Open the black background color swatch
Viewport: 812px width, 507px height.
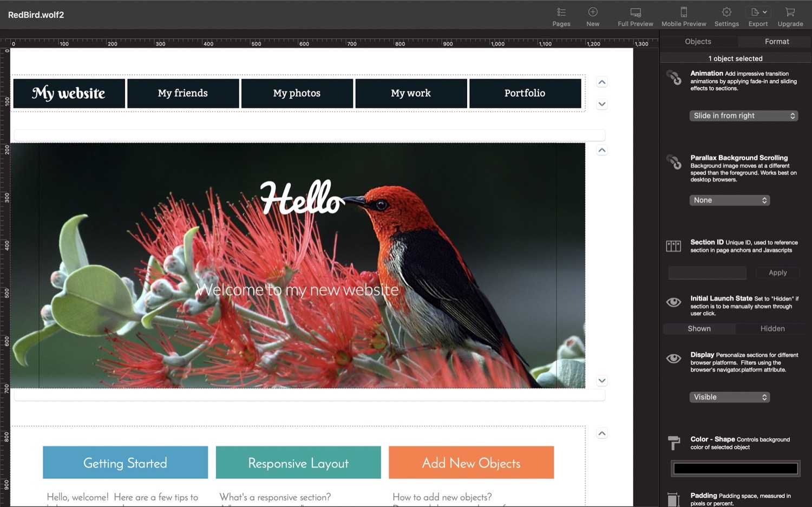[736, 469]
